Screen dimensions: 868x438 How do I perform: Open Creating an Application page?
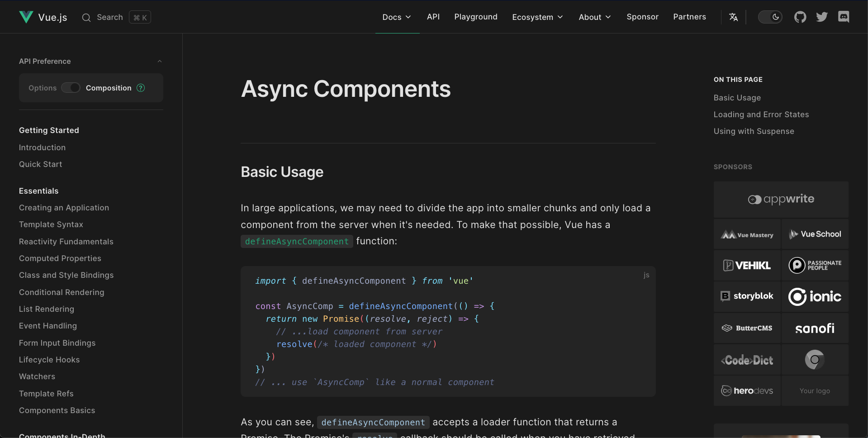point(64,208)
